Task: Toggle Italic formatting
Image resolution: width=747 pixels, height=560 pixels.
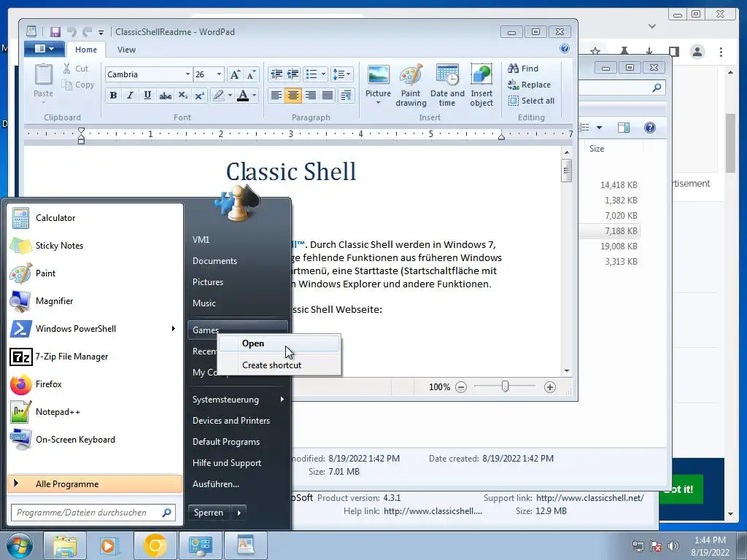Action: (x=130, y=96)
